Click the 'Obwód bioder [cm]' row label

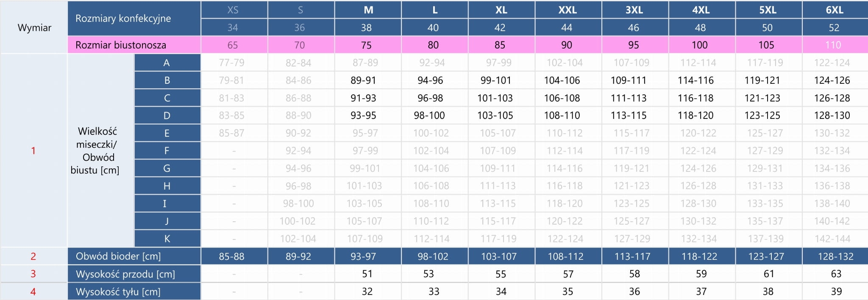click(118, 256)
